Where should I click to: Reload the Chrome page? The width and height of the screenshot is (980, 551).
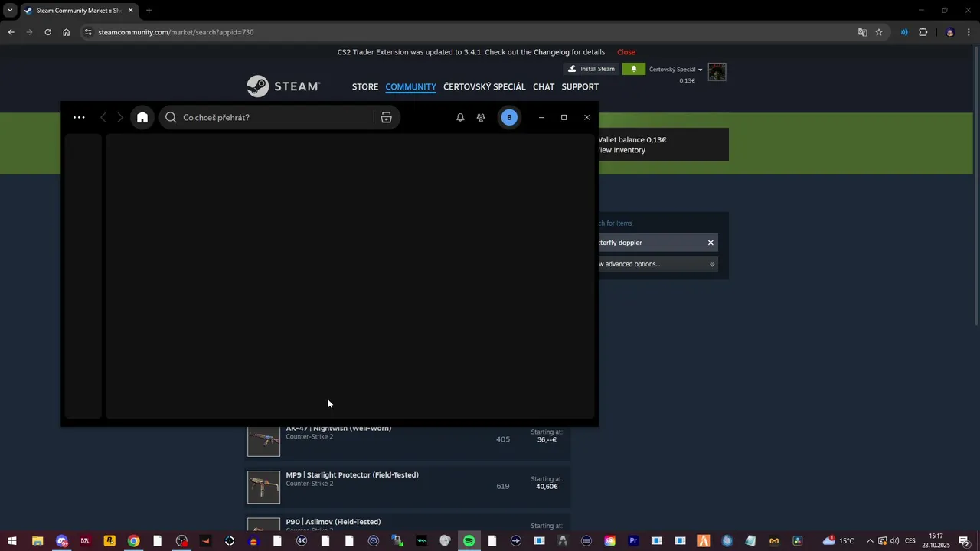point(47,32)
